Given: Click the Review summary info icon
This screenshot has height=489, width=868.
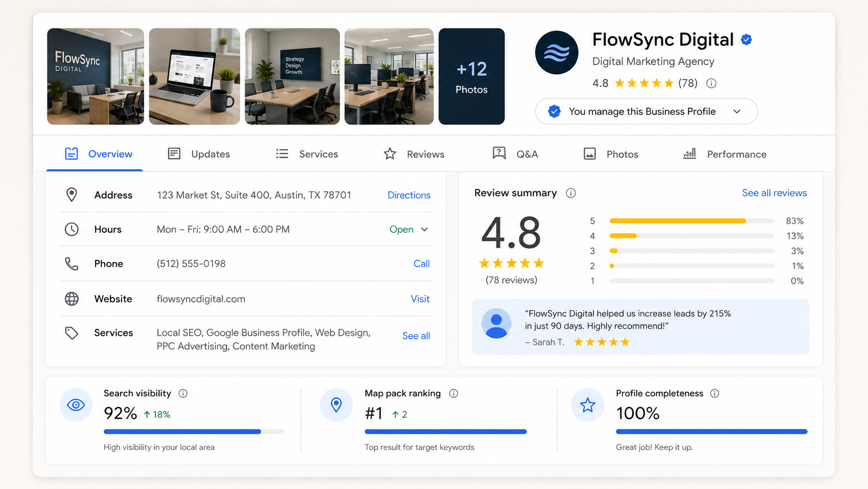Looking at the screenshot, I should pyautogui.click(x=571, y=193).
